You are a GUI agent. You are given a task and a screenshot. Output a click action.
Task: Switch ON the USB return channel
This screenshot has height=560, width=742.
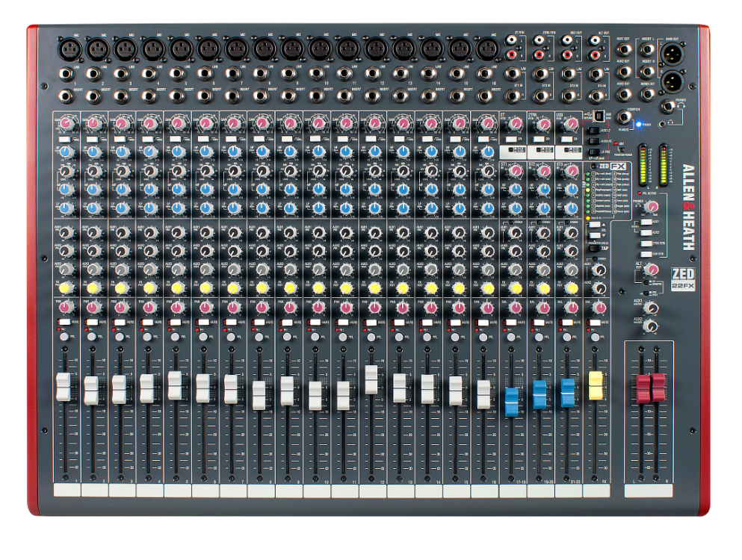566,140
